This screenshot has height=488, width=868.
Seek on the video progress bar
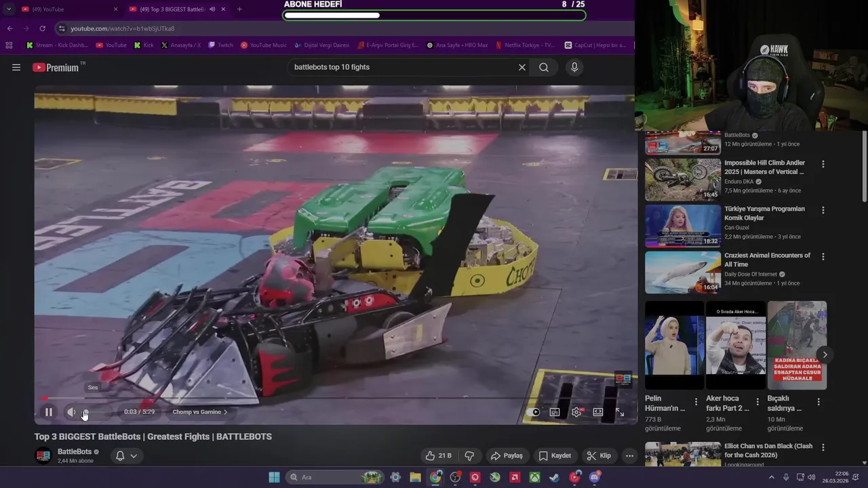[x=336, y=398]
